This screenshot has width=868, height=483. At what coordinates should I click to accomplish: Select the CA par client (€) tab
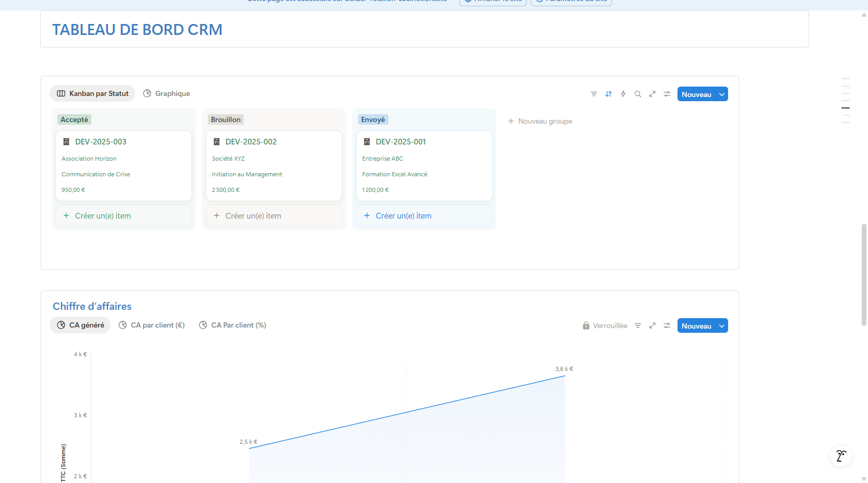(x=152, y=325)
